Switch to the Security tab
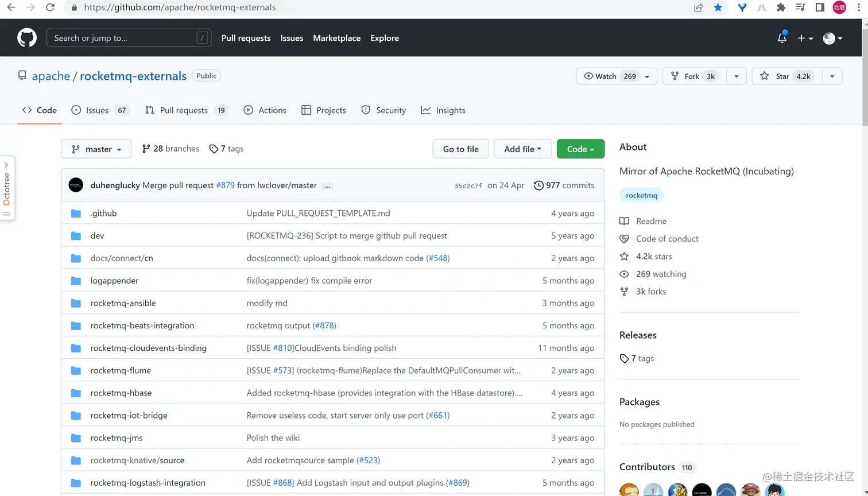This screenshot has width=868, height=496. point(383,110)
